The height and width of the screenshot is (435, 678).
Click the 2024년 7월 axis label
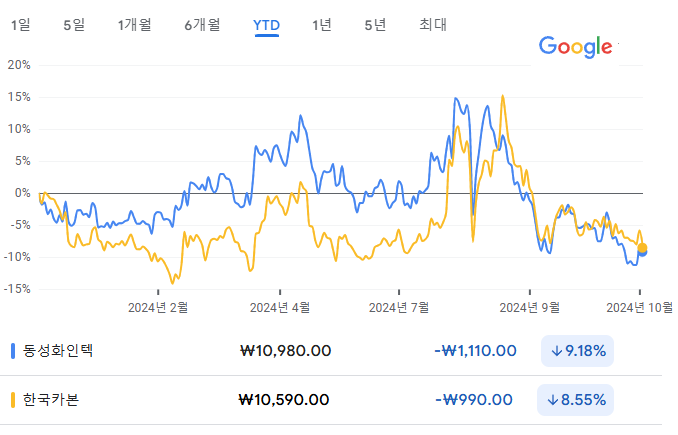(399, 308)
